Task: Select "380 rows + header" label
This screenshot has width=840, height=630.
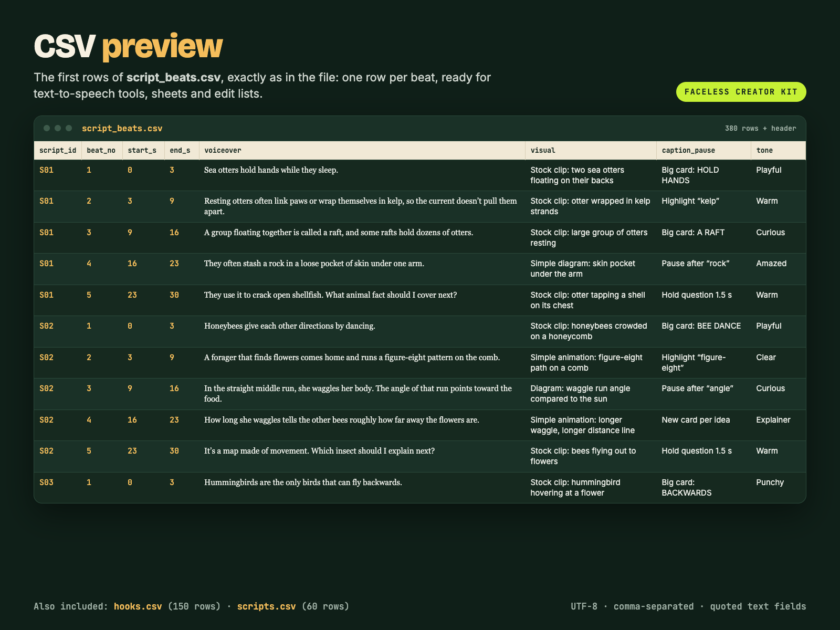Action: [x=761, y=129]
